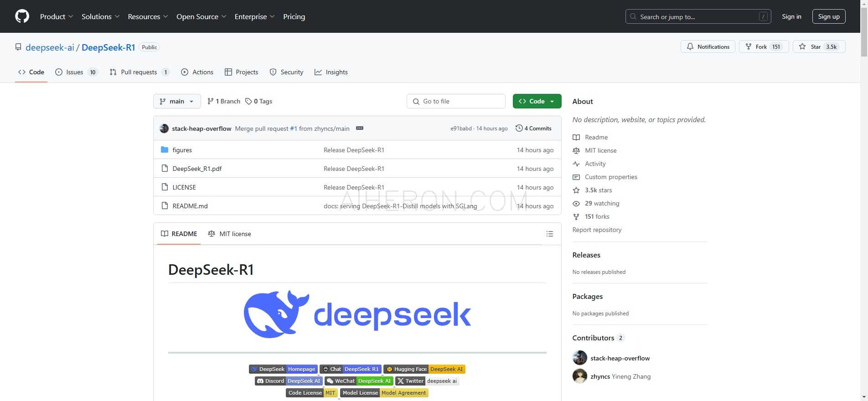Open the Enterprise dropdown
The width and height of the screenshot is (868, 401).
254,16
